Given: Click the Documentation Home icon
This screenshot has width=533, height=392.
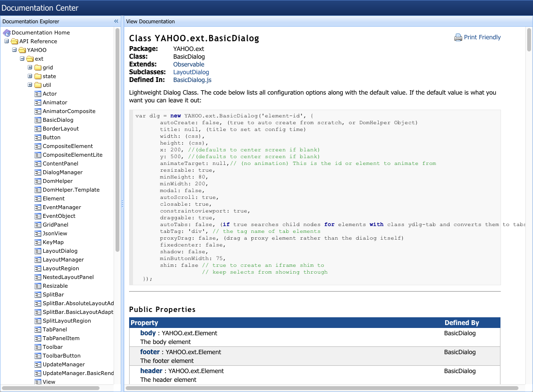Looking at the screenshot, I should point(7,33).
